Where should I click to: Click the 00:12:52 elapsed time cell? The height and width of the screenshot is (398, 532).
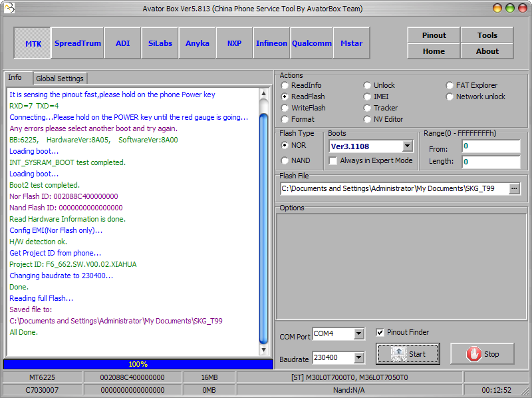pos(496,390)
